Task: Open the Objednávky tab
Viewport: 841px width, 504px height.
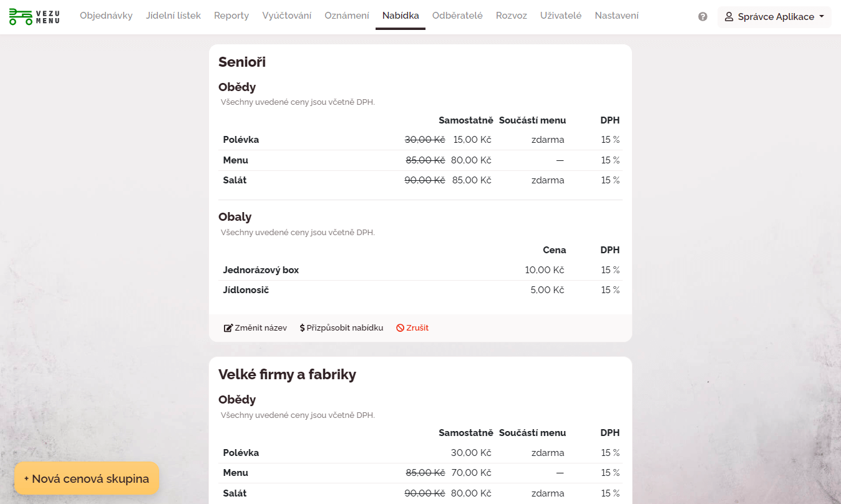Action: 106,16
